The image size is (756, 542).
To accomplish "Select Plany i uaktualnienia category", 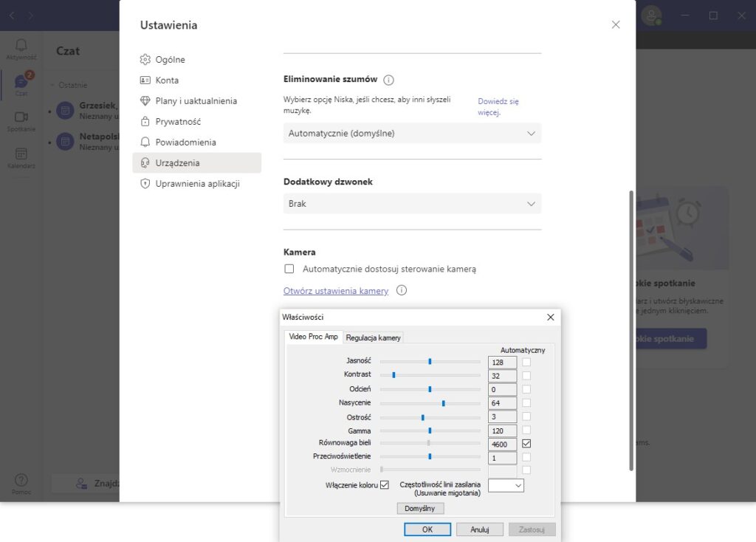I will point(196,100).
